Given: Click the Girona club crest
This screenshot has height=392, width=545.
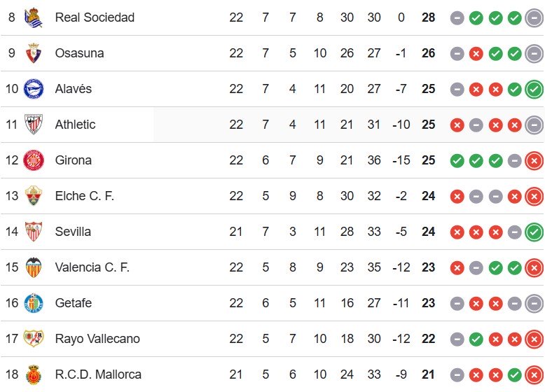Looking at the screenshot, I should (33, 160).
